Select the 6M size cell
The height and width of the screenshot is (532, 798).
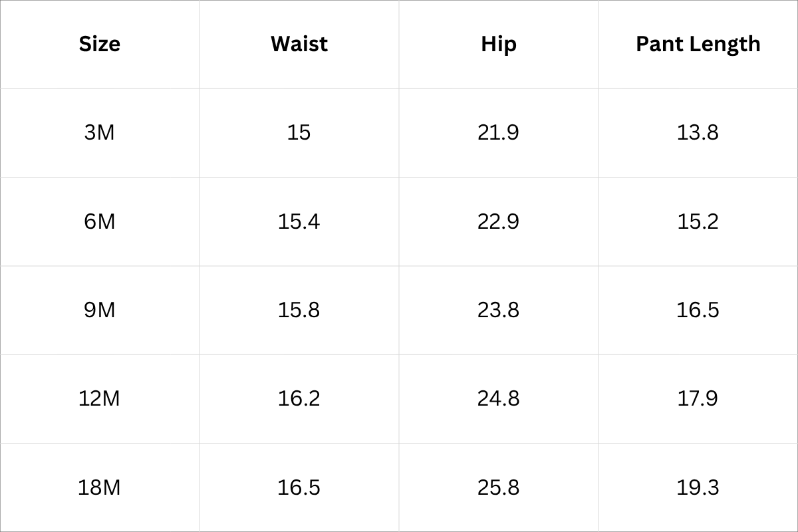coord(100,221)
